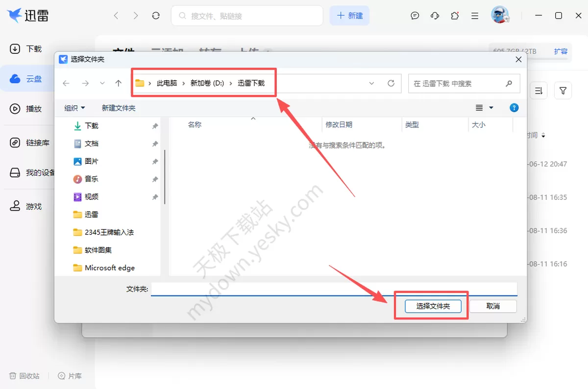Click the filter funnel icon in Xunlei
This screenshot has height=389, width=588.
563,91
